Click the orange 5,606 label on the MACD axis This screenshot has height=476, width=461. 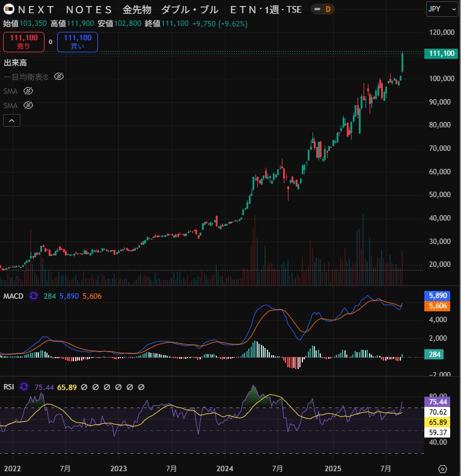click(438, 306)
